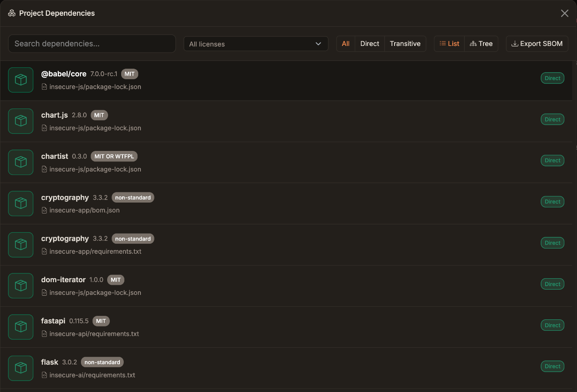
Task: Click the insecure-ai/requirements.txt path
Action: coord(92,375)
